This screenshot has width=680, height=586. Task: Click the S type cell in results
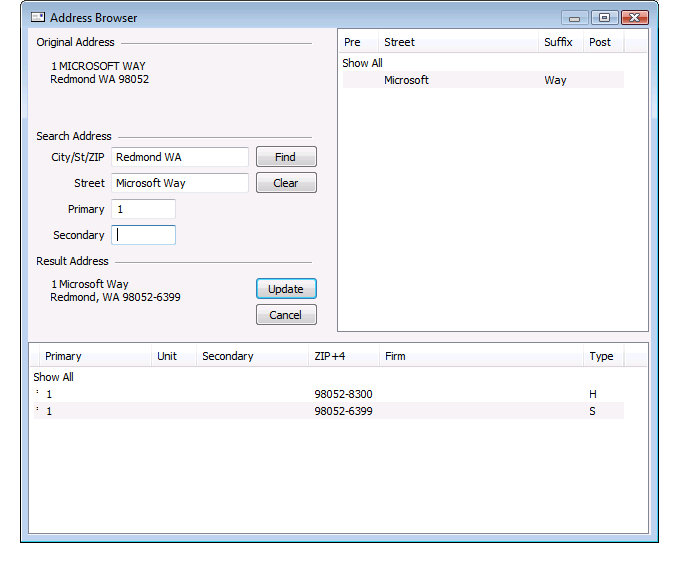(x=592, y=411)
